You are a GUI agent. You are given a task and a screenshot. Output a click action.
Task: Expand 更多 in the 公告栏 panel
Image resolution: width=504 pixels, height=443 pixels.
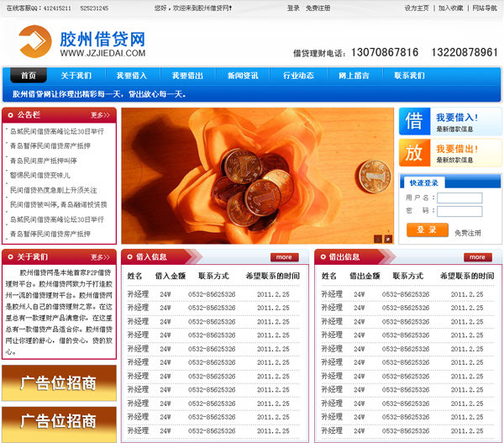click(x=100, y=115)
